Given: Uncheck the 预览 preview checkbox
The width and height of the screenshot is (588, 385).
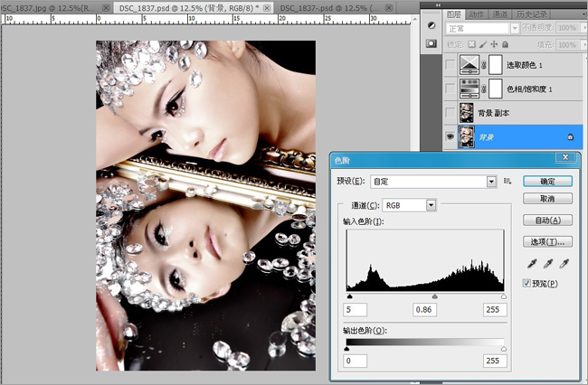Looking at the screenshot, I should 528,284.
